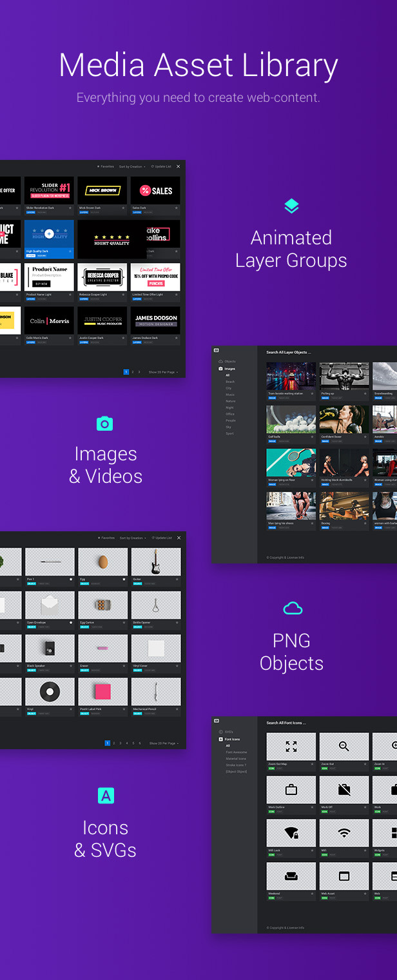Select the Zoom Out Map font icon
Image resolution: width=397 pixels, height=980 pixels.
(x=291, y=747)
